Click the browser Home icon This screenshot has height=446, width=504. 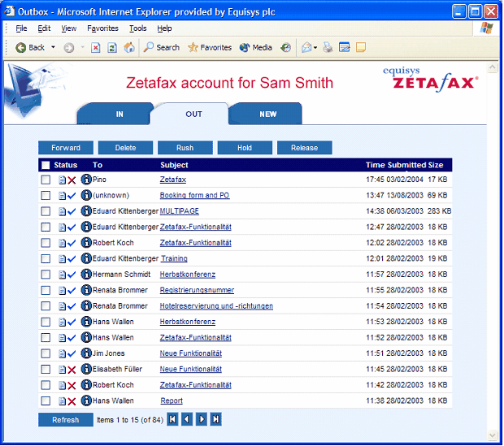[x=129, y=48]
